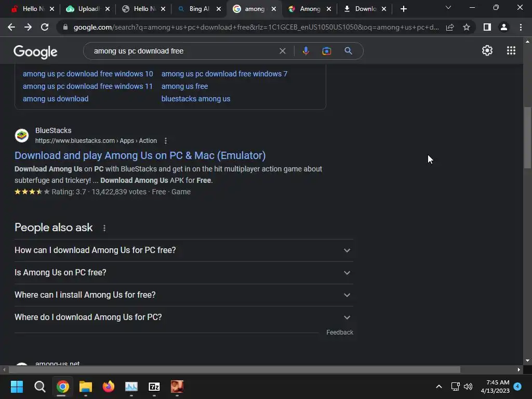Open notification badge showing 4
The width and height of the screenshot is (532, 399).
point(517,387)
